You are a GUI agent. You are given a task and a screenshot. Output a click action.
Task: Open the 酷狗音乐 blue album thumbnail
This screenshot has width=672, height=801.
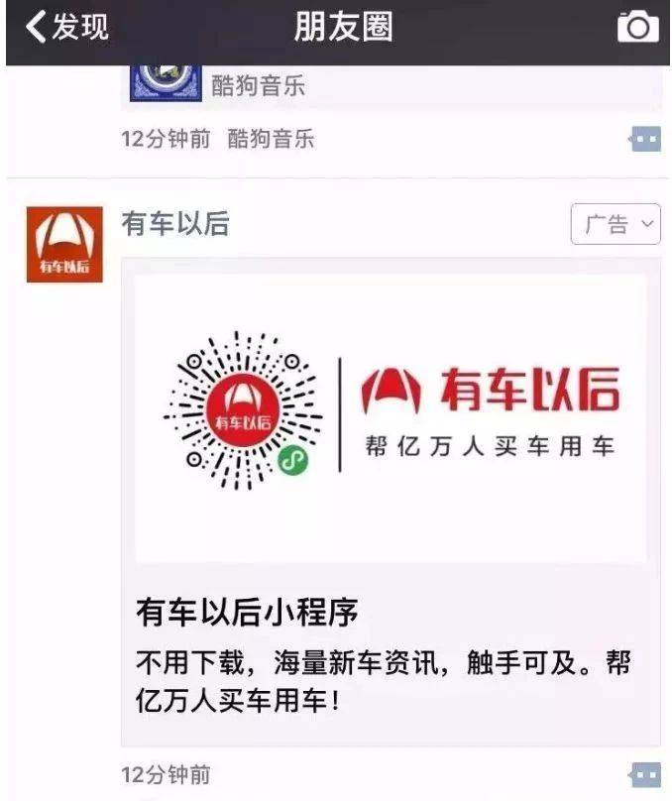[x=165, y=83]
